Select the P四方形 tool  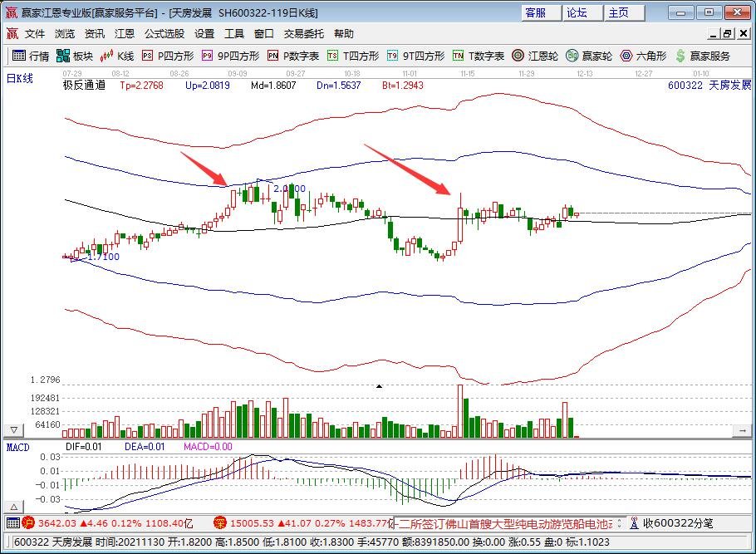click(x=168, y=56)
